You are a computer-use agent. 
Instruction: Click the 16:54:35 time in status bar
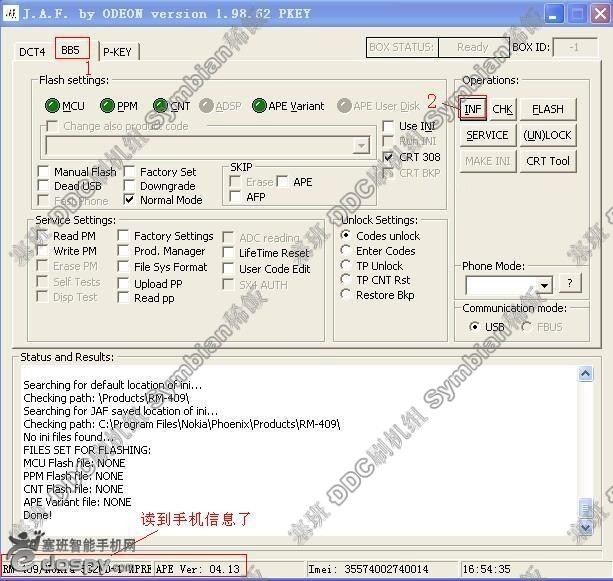(x=486, y=569)
